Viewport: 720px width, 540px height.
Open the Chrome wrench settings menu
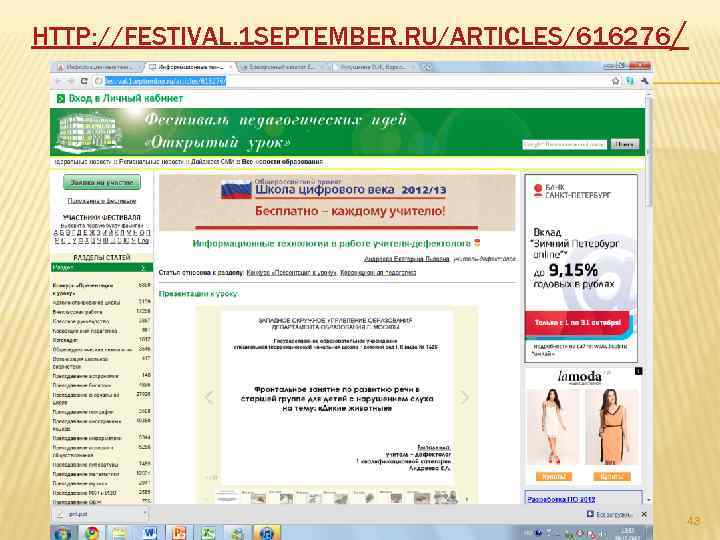tap(644, 81)
